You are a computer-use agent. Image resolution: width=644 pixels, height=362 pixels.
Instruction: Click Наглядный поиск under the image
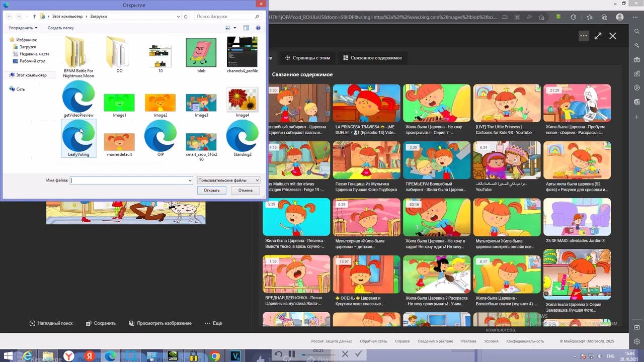51,323
